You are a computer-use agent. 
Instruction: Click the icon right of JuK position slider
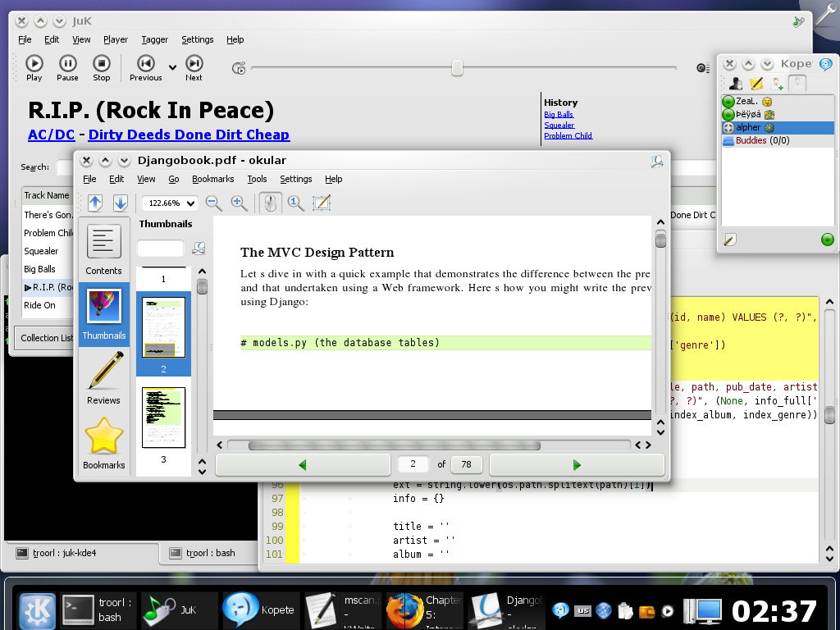[x=703, y=68]
